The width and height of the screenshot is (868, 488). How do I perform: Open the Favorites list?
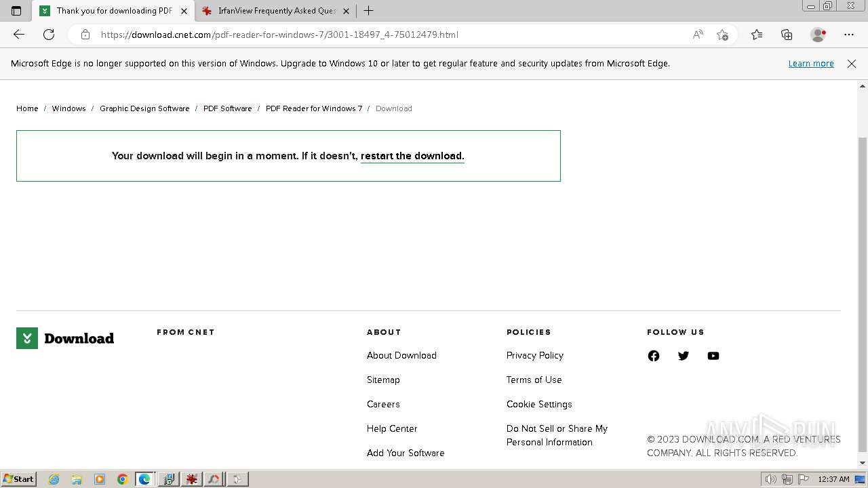click(757, 35)
